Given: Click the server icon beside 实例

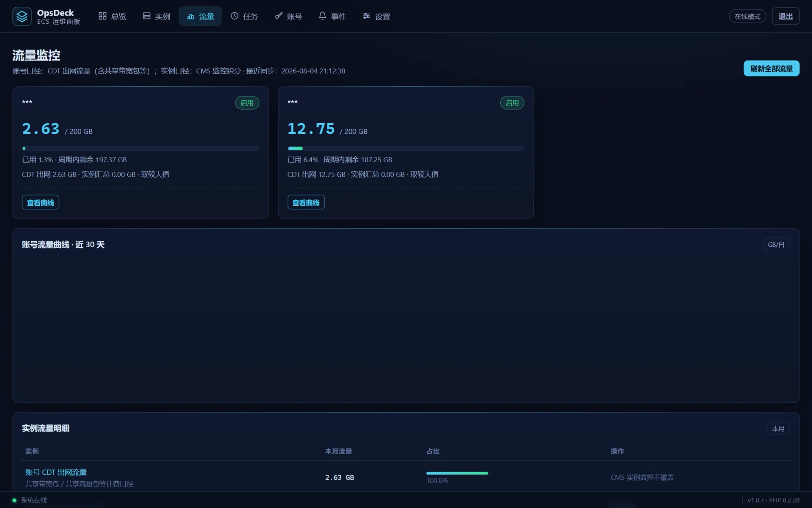Looking at the screenshot, I should (x=146, y=16).
